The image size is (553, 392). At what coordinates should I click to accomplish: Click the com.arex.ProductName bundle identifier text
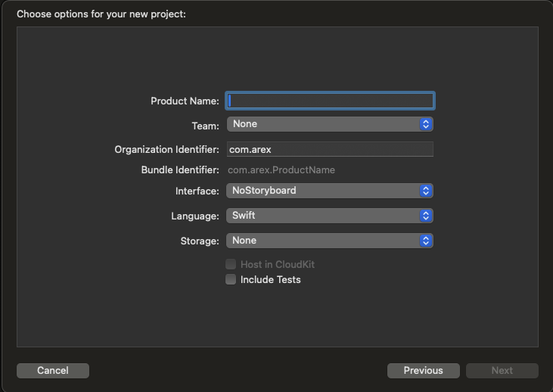[281, 170]
